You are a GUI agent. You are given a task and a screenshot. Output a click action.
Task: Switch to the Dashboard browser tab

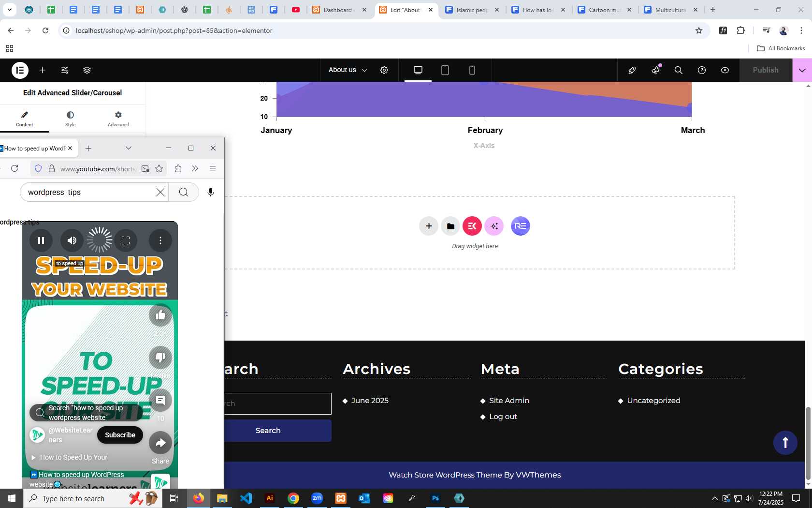pyautogui.click(x=340, y=10)
